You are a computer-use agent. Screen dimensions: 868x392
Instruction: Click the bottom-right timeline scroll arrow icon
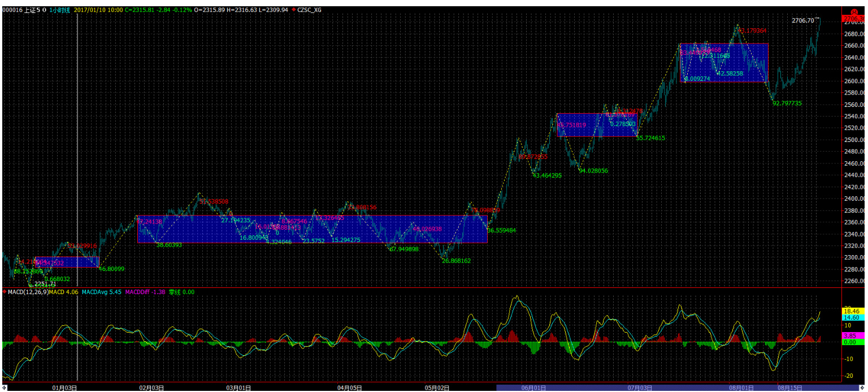tap(861, 388)
